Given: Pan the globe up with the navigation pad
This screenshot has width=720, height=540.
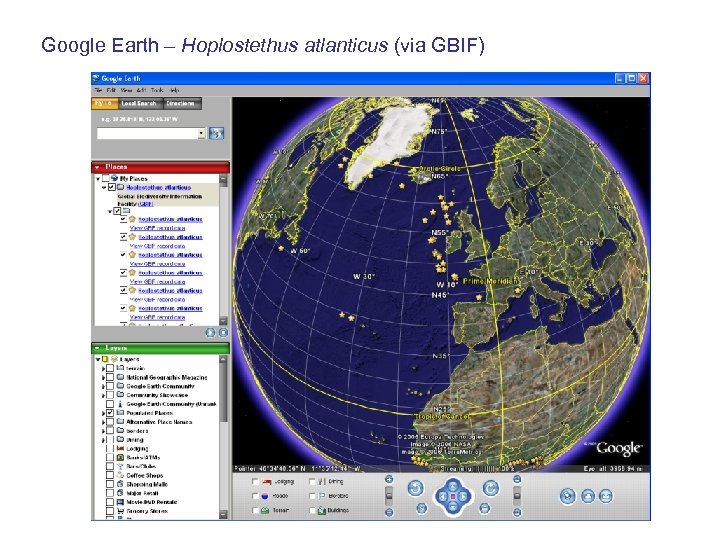Looking at the screenshot, I should (x=453, y=485).
